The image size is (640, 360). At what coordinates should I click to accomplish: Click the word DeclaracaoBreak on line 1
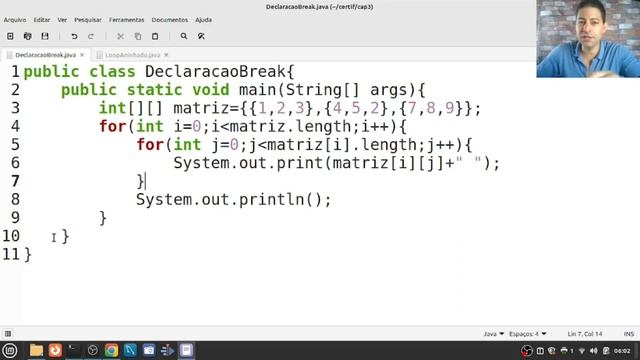coord(215,71)
